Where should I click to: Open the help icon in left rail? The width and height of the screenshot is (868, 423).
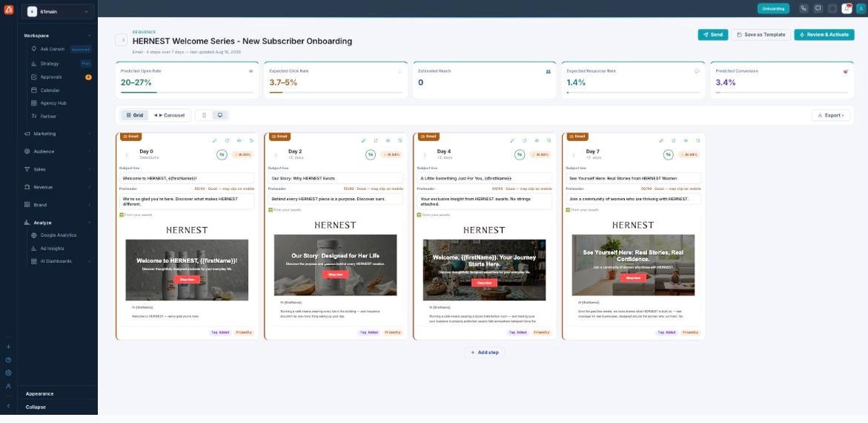pos(8,360)
